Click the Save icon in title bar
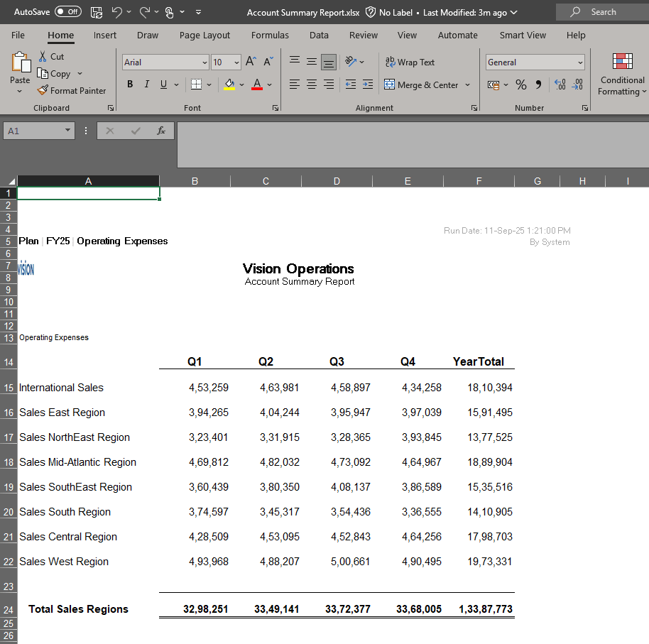649x644 pixels. [x=97, y=12]
